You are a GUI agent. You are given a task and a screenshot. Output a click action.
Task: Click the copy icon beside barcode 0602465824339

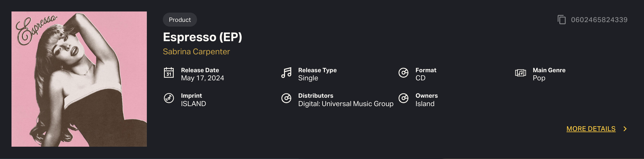pos(562,20)
